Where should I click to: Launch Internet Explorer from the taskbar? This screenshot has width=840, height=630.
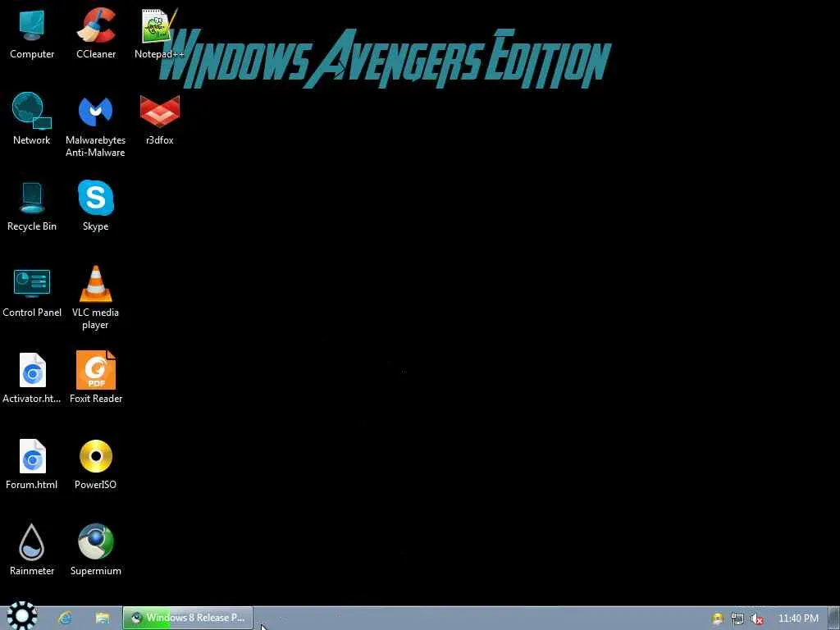pyautogui.click(x=65, y=618)
